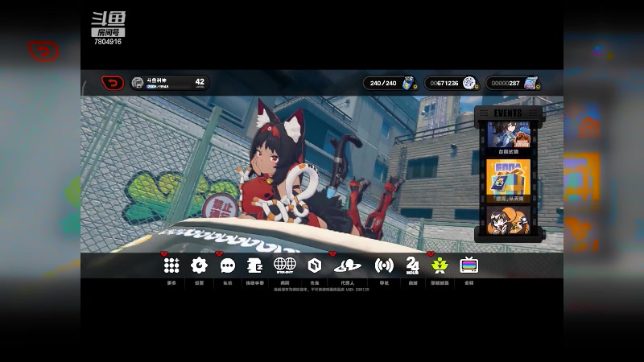Open the chat bubble messages icon

tap(228, 266)
